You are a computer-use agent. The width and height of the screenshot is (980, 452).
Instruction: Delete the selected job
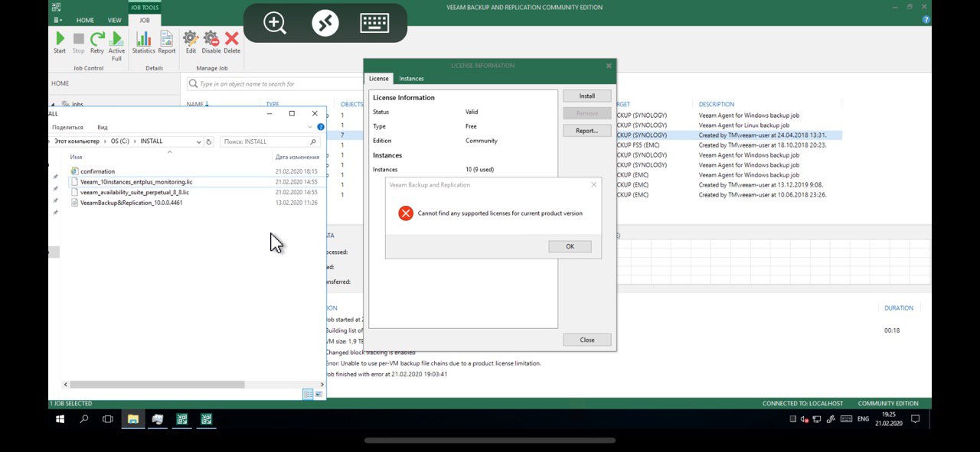(x=232, y=40)
